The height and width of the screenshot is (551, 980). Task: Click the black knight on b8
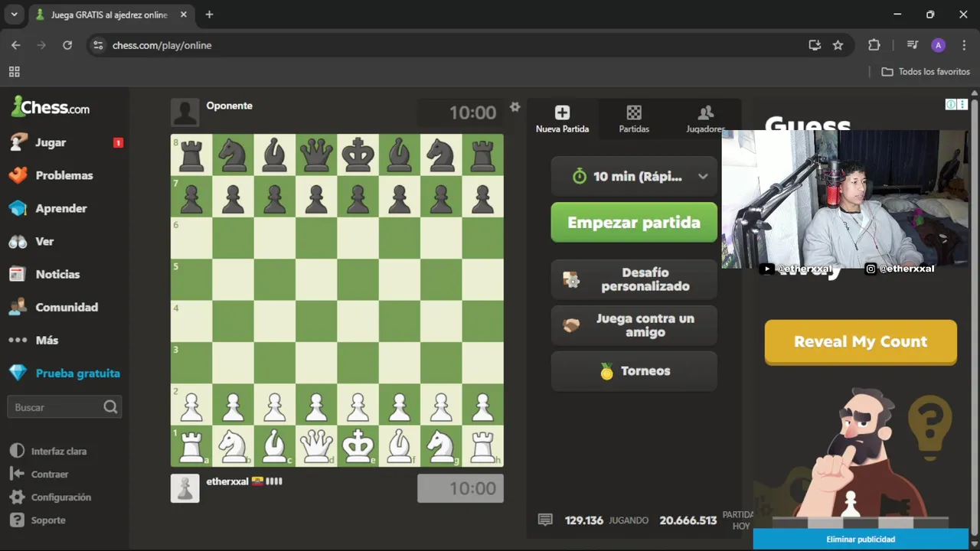click(x=233, y=155)
